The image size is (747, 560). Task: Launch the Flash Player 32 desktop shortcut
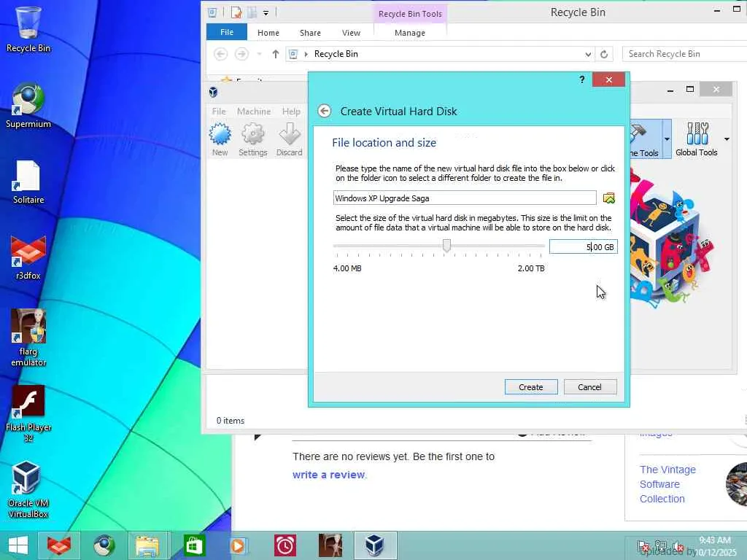[28, 414]
